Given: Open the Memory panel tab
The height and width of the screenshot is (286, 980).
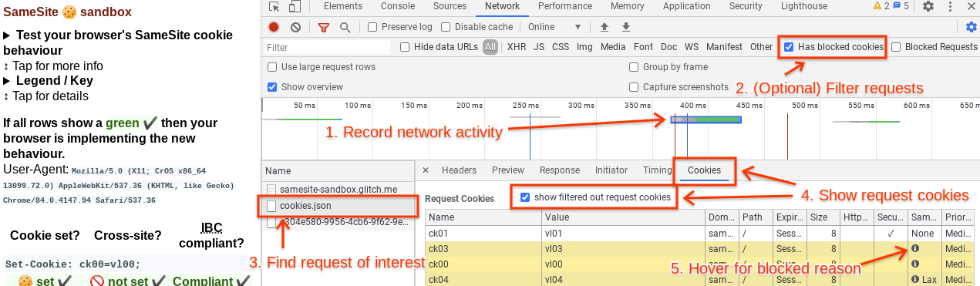Looking at the screenshot, I should pyautogui.click(x=627, y=6).
